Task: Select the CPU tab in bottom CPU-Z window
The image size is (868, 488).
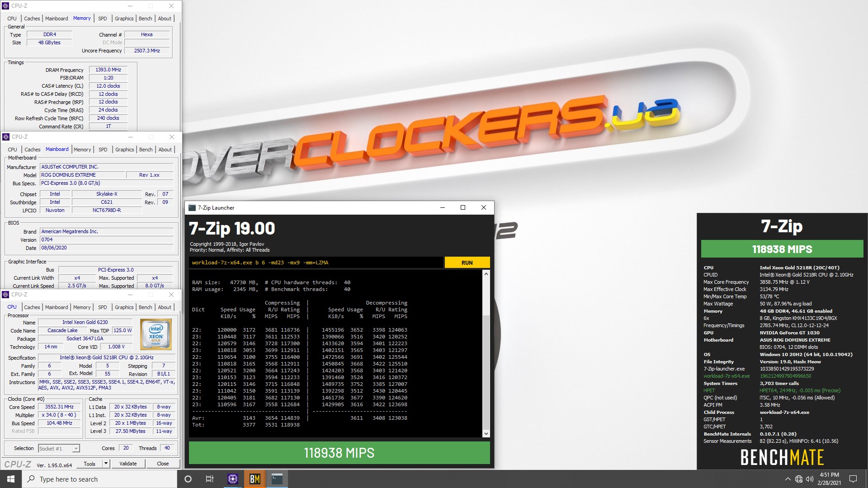Action: pos(12,307)
